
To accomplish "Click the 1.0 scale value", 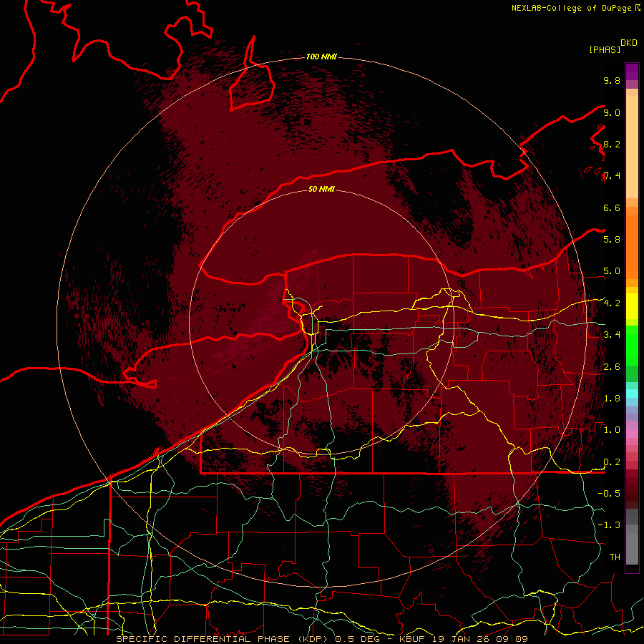I will coord(612,430).
